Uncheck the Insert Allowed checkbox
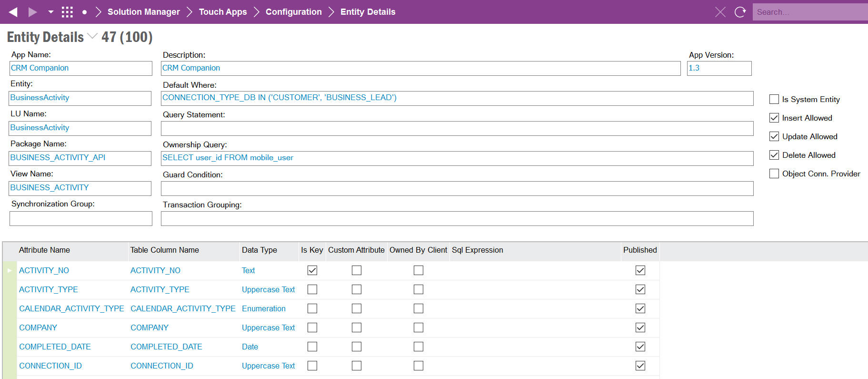This screenshot has height=379, width=868. click(x=774, y=118)
